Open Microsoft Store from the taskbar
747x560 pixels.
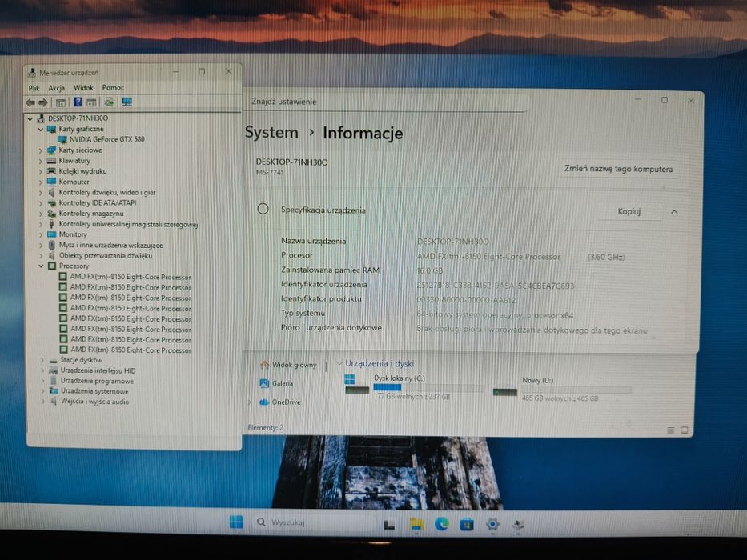[467, 524]
